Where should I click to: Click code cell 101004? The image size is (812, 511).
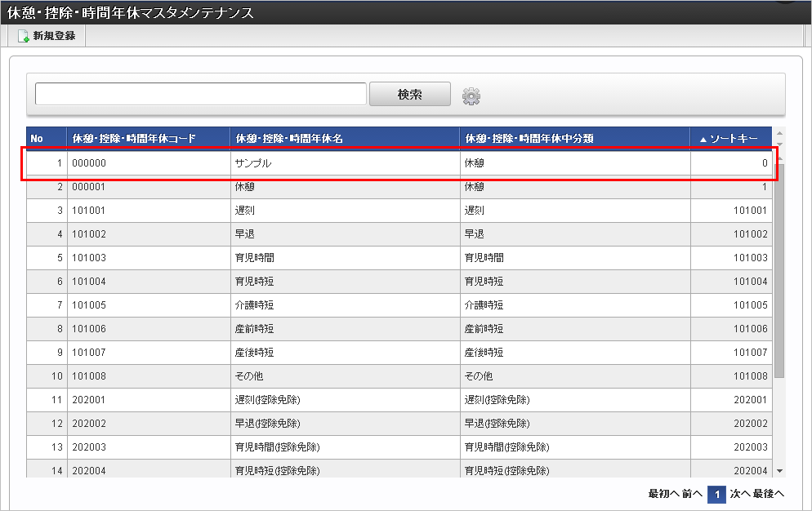point(149,282)
